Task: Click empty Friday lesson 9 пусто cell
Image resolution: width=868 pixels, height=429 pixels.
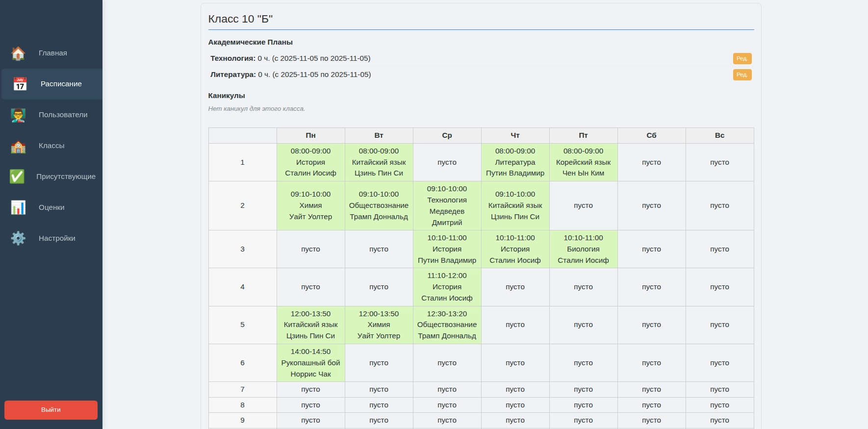Action: (x=584, y=420)
